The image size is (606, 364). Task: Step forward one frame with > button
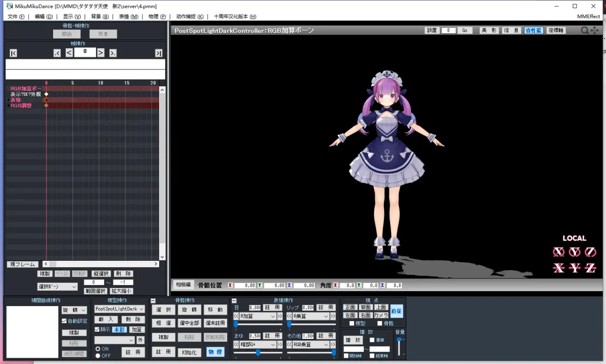(x=101, y=53)
